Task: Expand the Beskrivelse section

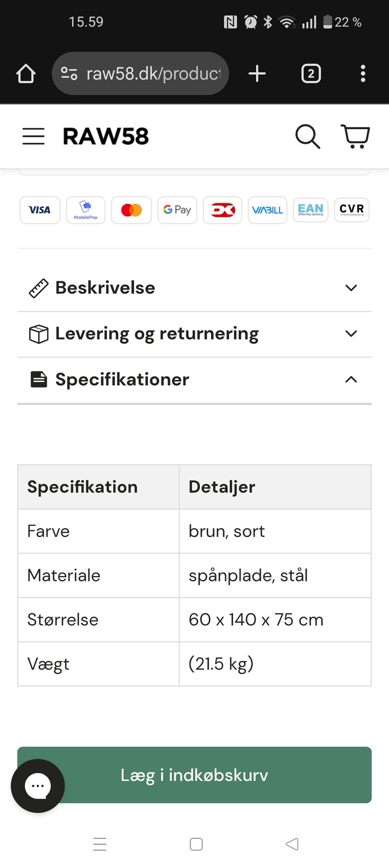Action: [194, 288]
